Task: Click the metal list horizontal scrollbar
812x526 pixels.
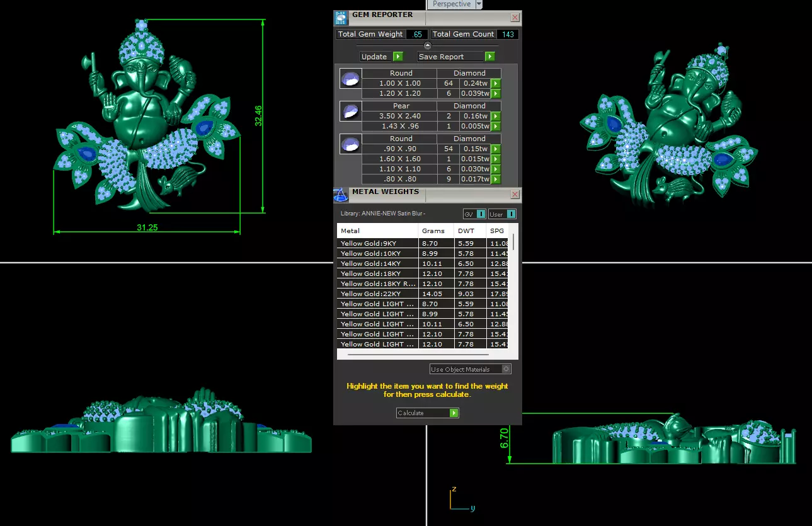Action: [x=418, y=355]
